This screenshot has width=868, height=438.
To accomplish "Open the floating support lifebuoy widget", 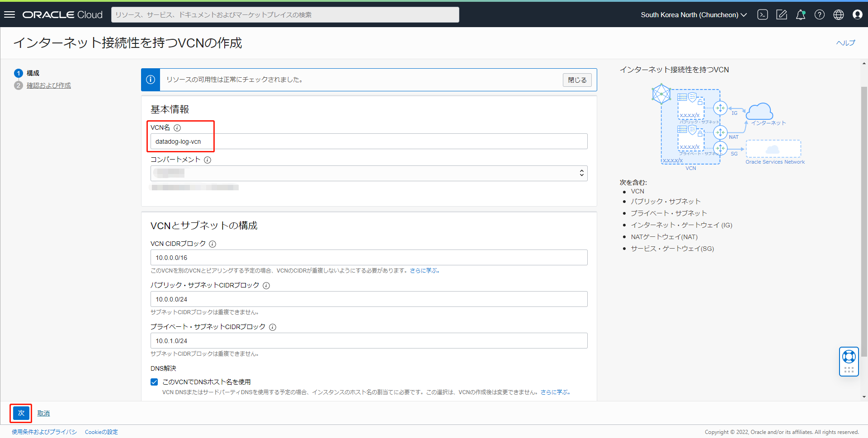I will click(849, 357).
